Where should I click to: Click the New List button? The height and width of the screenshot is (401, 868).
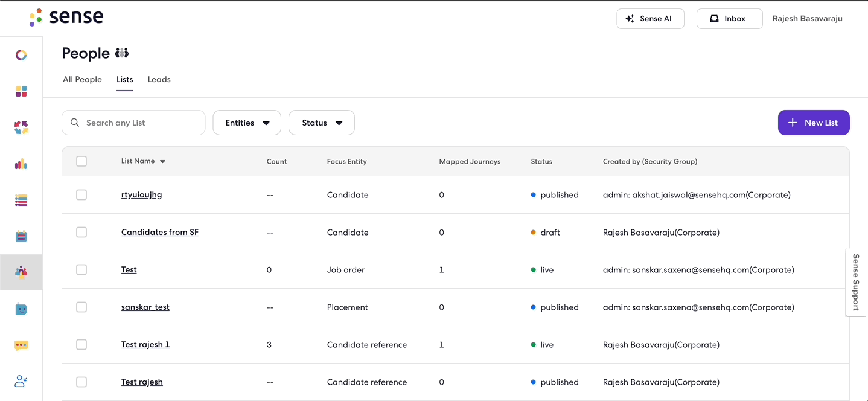point(814,123)
